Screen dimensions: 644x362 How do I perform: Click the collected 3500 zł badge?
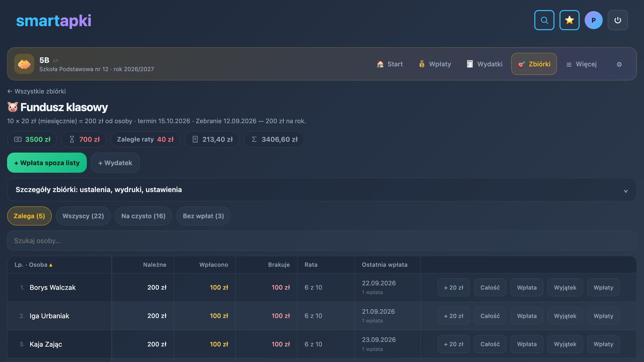(x=32, y=139)
